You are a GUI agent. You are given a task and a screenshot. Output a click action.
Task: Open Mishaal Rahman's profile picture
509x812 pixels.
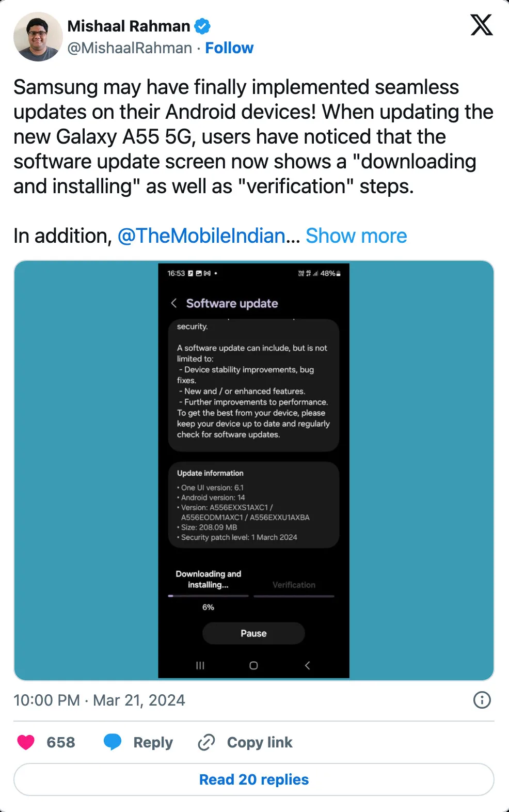[x=38, y=37]
